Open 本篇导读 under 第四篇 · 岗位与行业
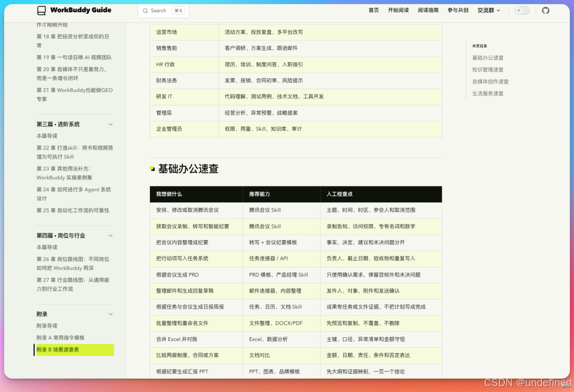Screen dimensions: 574x392 point(47,248)
